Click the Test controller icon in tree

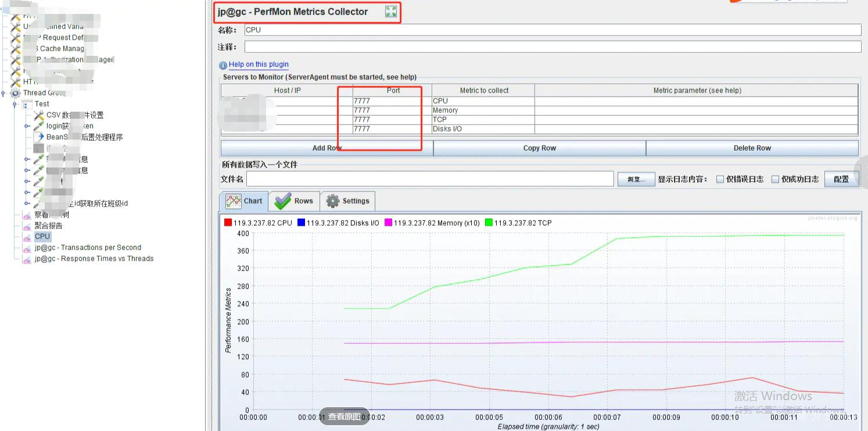tap(27, 104)
